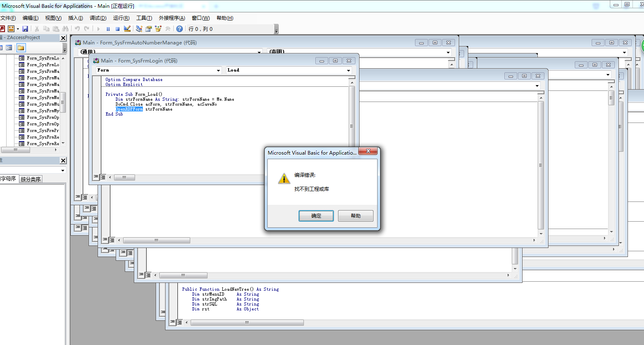The width and height of the screenshot is (644, 345).
Task: Enable Procedure View in the LoadNavTree code window
Action: coord(173,322)
